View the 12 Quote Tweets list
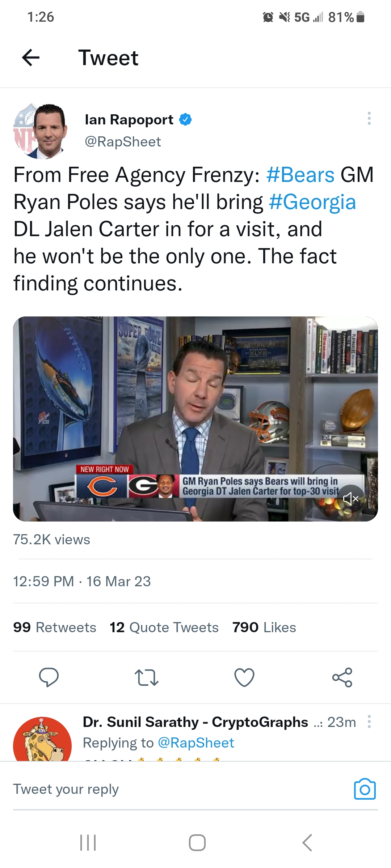The width and height of the screenshot is (391, 868). pyautogui.click(x=164, y=627)
